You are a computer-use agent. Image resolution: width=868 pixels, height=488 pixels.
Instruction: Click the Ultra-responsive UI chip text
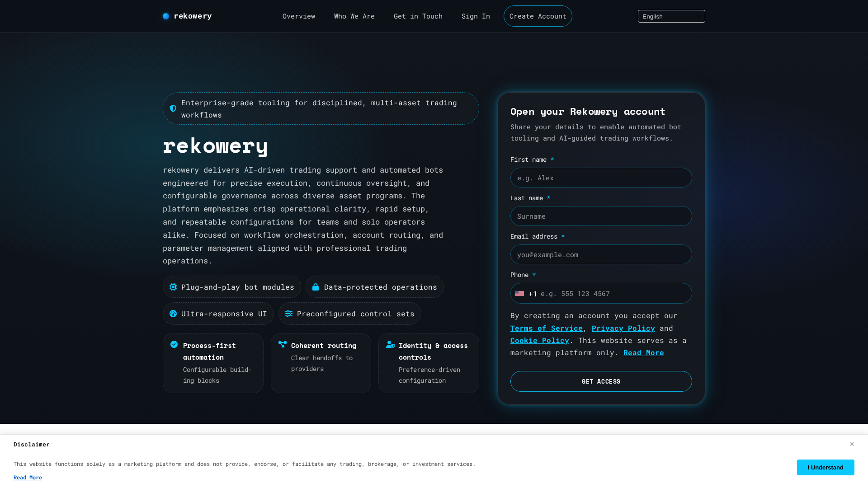(224, 314)
